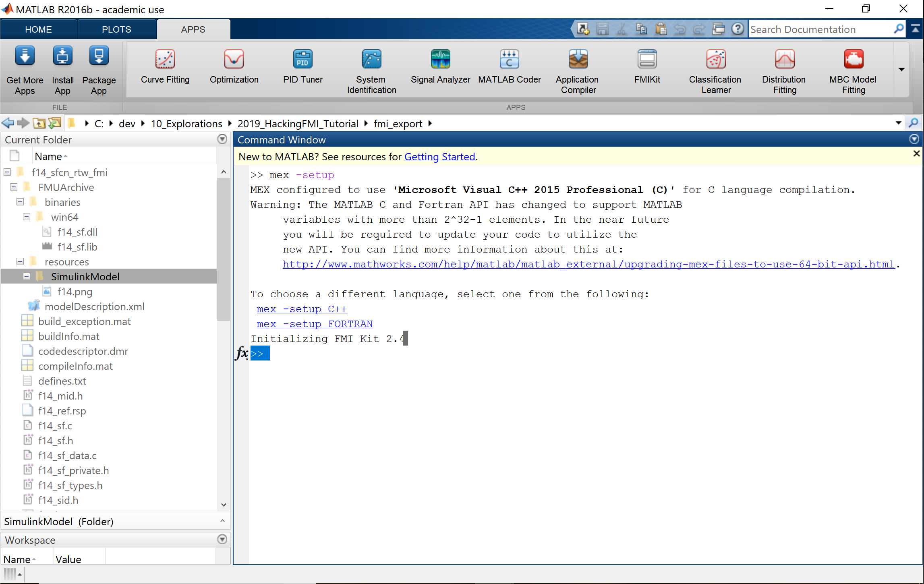This screenshot has width=924, height=584.
Task: Show the full apps gallery dropdown
Action: (x=901, y=69)
